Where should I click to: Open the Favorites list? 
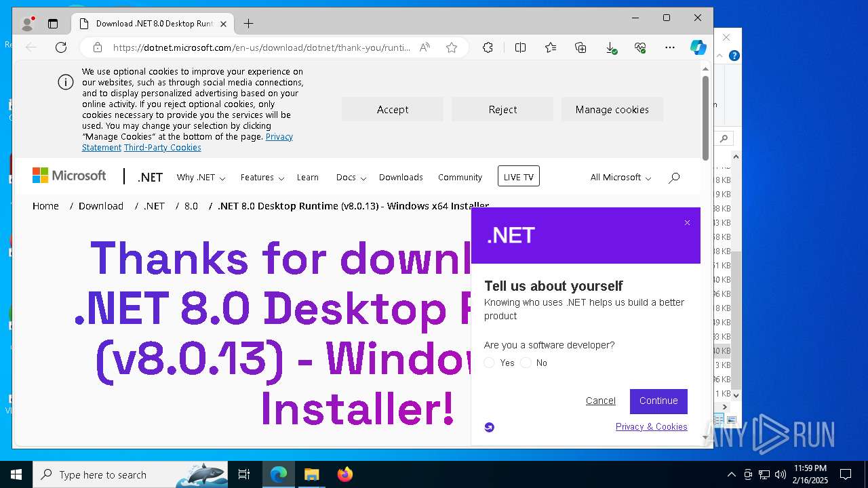point(551,47)
